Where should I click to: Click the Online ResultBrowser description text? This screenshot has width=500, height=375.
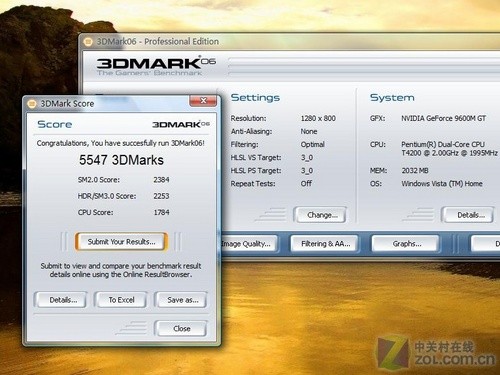coord(121,270)
